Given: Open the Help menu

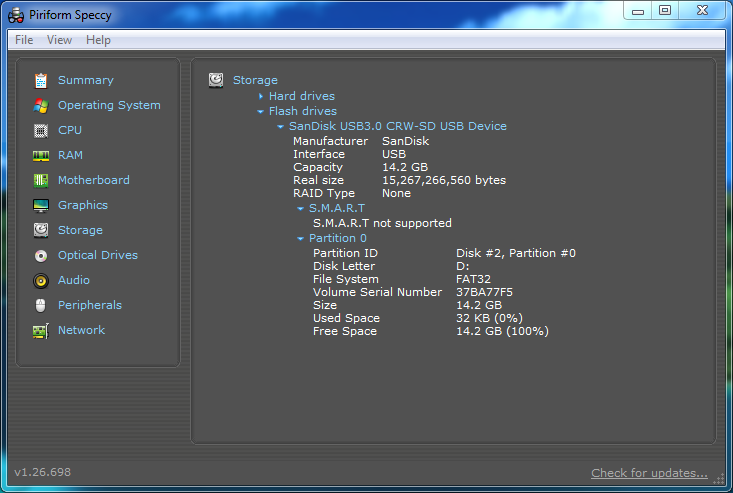Looking at the screenshot, I should [x=98, y=40].
